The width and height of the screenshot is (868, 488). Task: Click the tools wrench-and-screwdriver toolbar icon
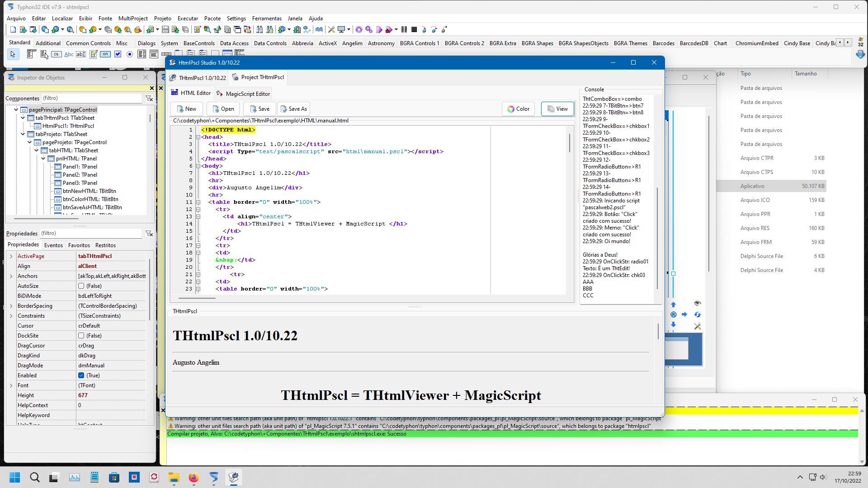tap(331, 30)
